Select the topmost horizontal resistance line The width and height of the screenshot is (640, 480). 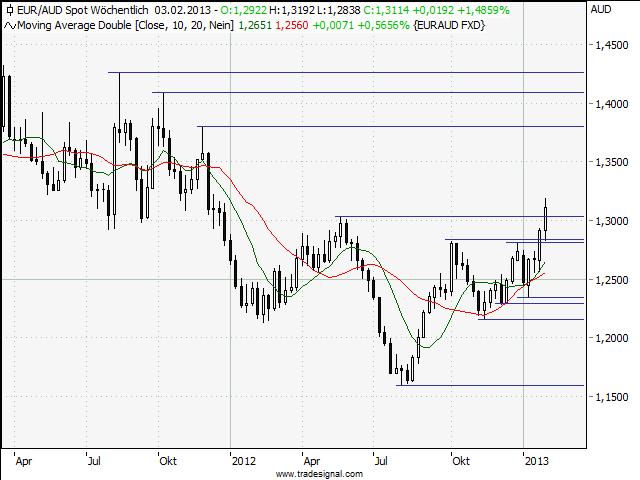click(346, 72)
